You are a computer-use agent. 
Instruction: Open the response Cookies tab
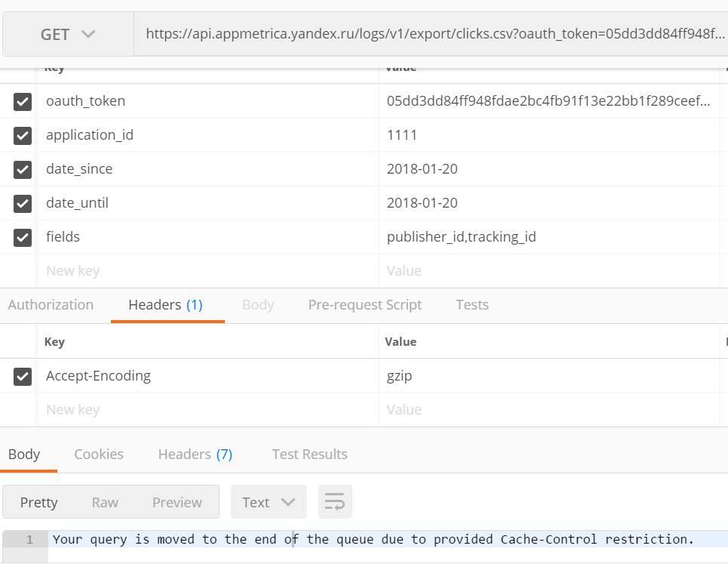pyautogui.click(x=99, y=454)
